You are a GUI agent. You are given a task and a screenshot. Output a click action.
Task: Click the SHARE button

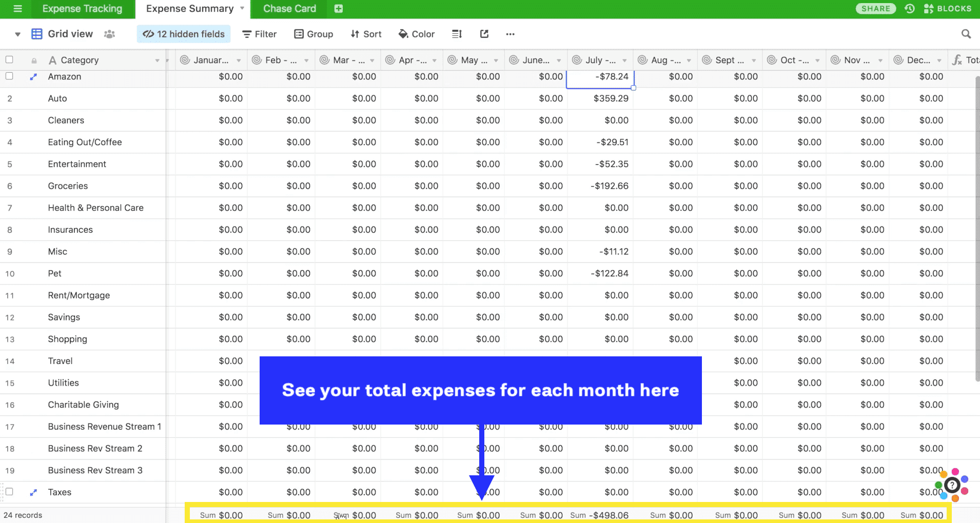876,9
